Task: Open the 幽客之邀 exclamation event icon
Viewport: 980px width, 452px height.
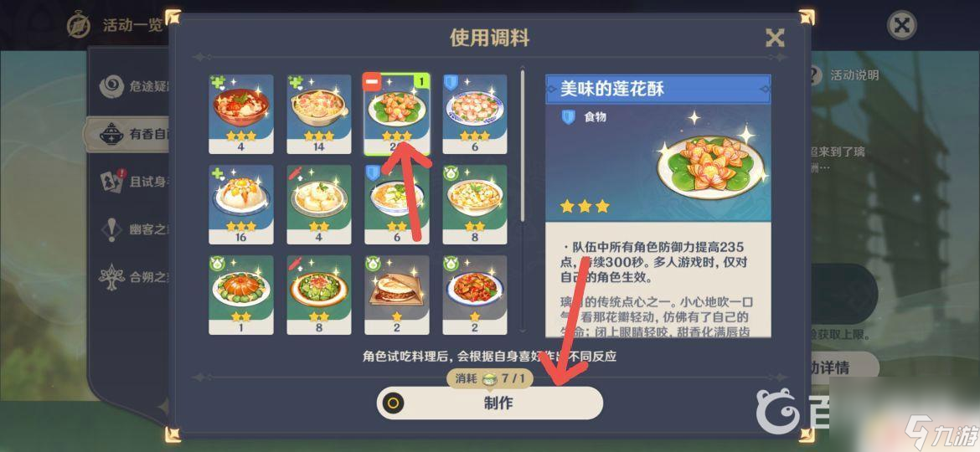Action: tap(111, 229)
